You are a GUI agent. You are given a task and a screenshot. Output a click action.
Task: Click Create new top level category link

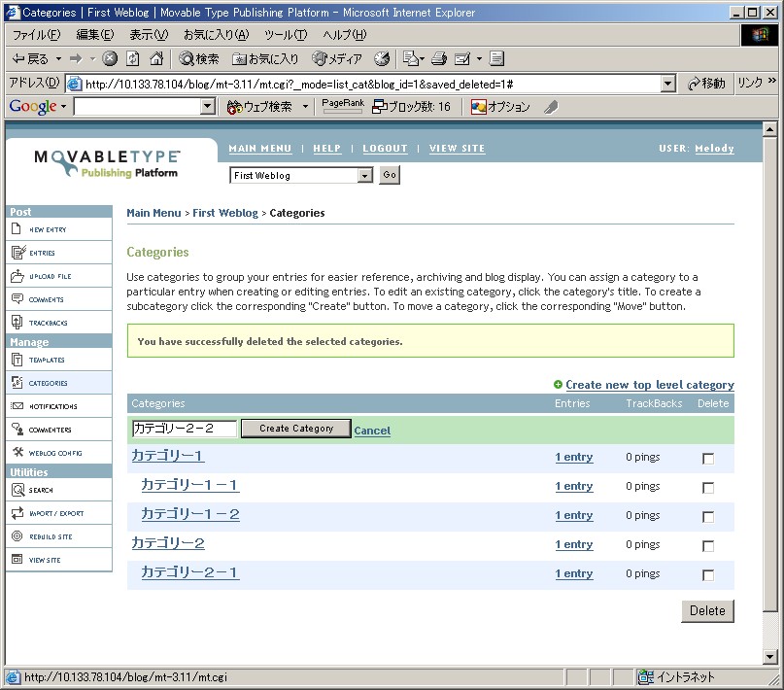[650, 385]
